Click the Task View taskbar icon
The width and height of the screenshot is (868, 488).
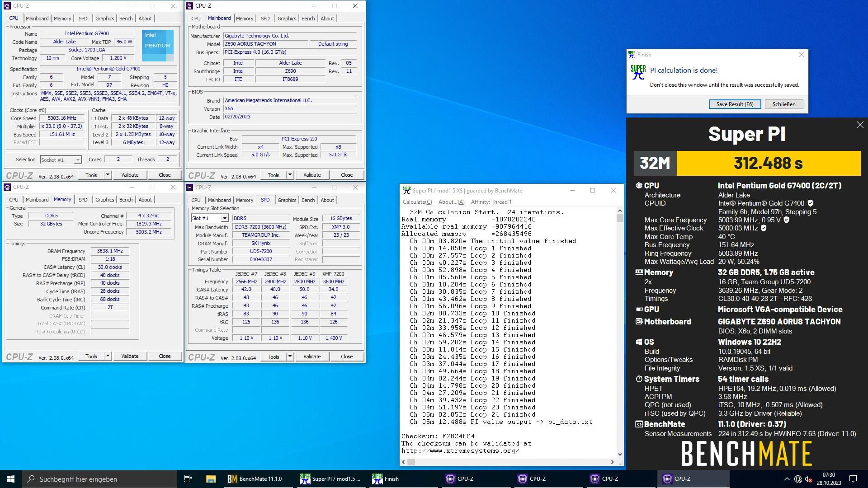(188, 479)
